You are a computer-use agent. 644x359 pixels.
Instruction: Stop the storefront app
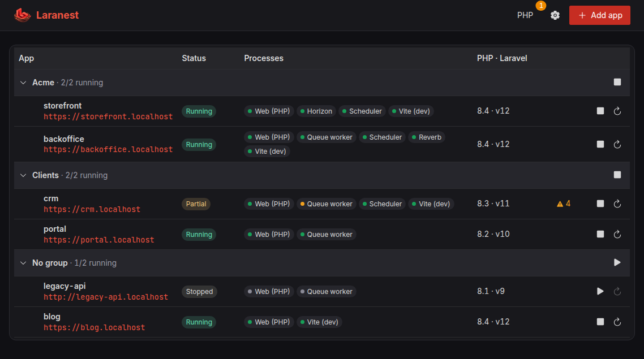click(x=600, y=111)
